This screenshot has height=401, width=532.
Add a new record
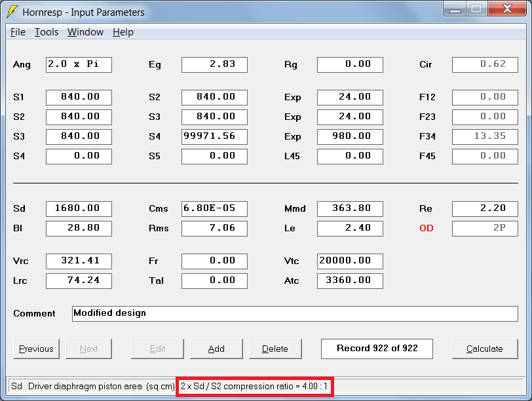[x=216, y=349]
